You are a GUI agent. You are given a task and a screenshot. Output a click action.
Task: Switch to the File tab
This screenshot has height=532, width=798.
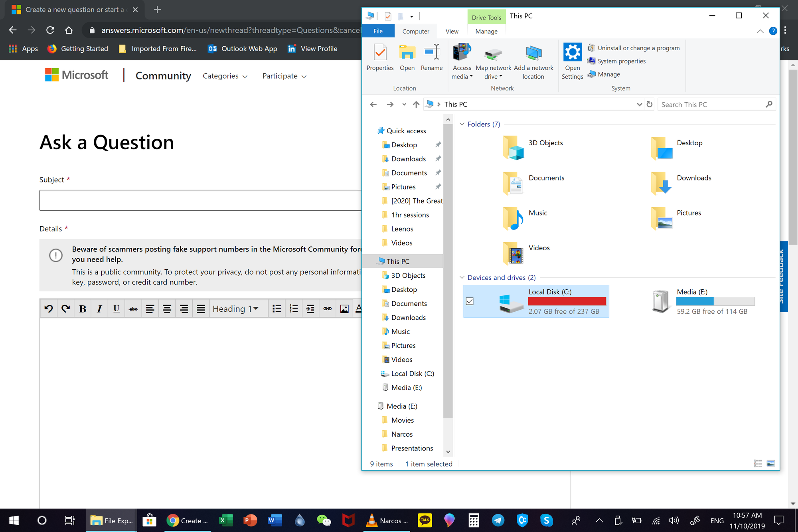(x=378, y=31)
